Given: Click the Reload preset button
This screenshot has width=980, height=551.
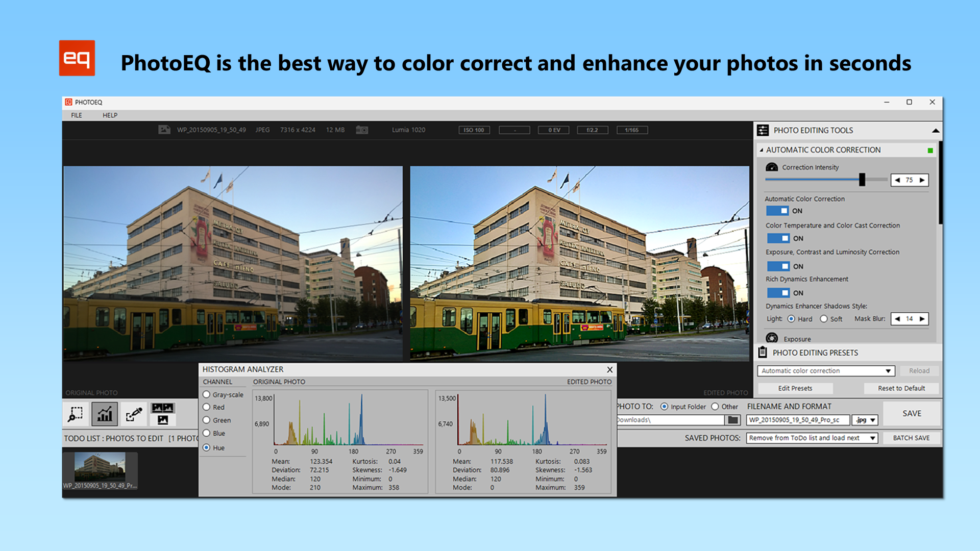Looking at the screenshot, I should [x=919, y=371].
